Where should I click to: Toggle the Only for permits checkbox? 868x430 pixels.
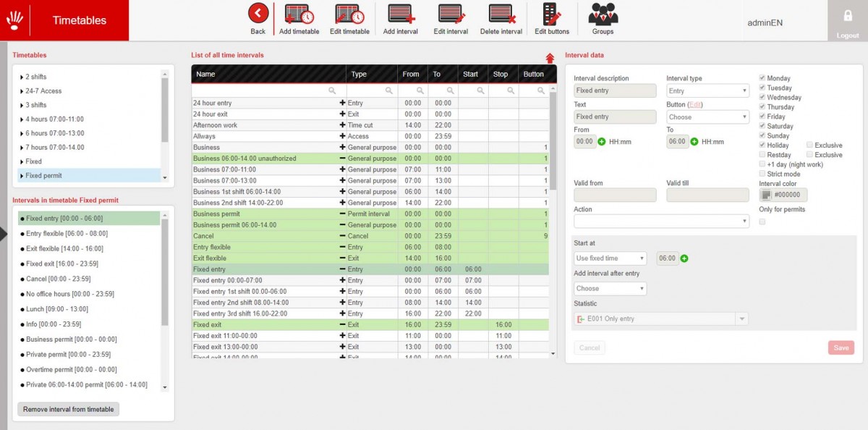762,222
